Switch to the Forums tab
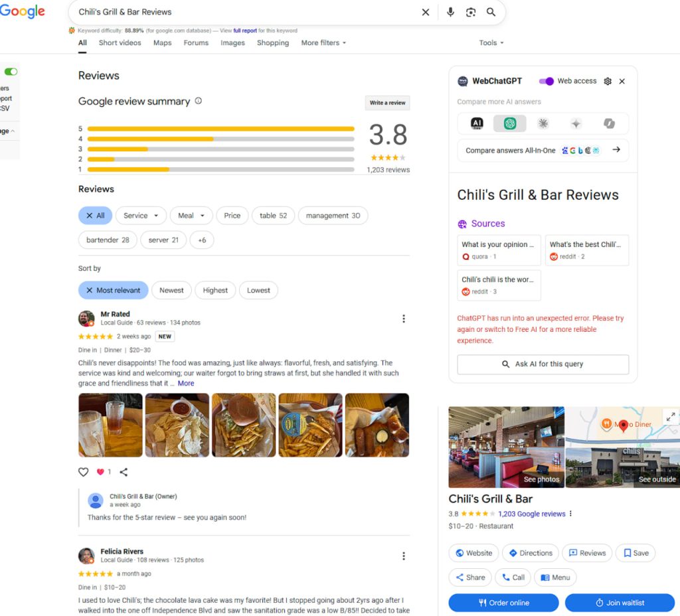The width and height of the screenshot is (680, 616). point(196,42)
